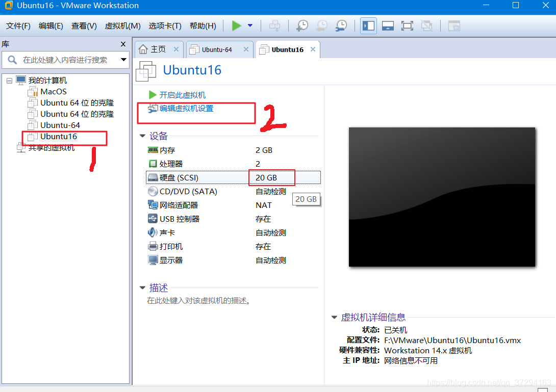Open the 帮助(H) menu

click(203, 26)
